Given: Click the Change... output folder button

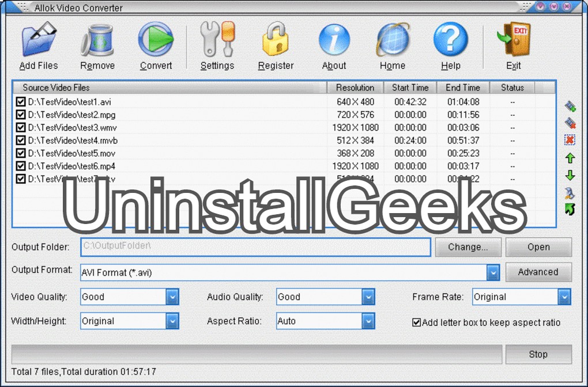Looking at the screenshot, I should (x=468, y=247).
